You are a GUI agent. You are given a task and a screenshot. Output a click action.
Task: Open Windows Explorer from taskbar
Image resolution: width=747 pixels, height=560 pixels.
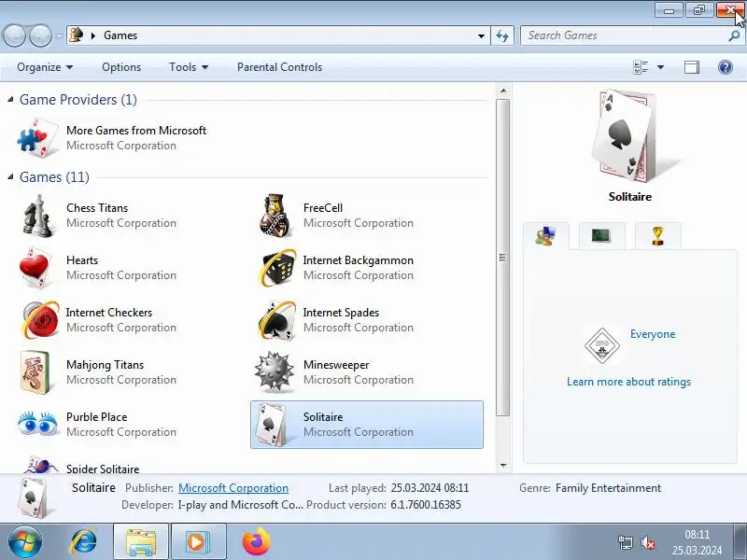[x=141, y=542]
